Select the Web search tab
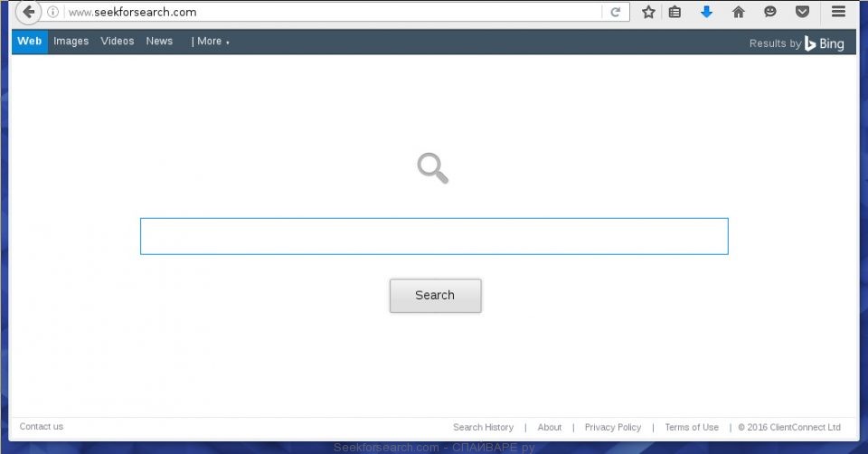The image size is (868, 454). (29, 42)
